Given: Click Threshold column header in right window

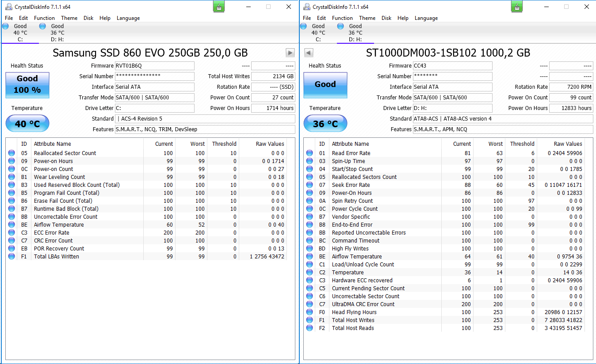Looking at the screenshot, I should click(x=522, y=144).
